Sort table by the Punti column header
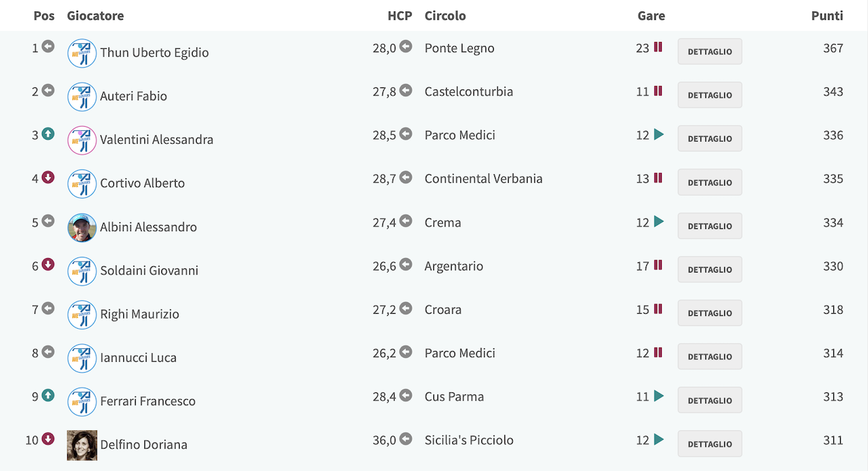The height and width of the screenshot is (471, 868). [x=827, y=16]
